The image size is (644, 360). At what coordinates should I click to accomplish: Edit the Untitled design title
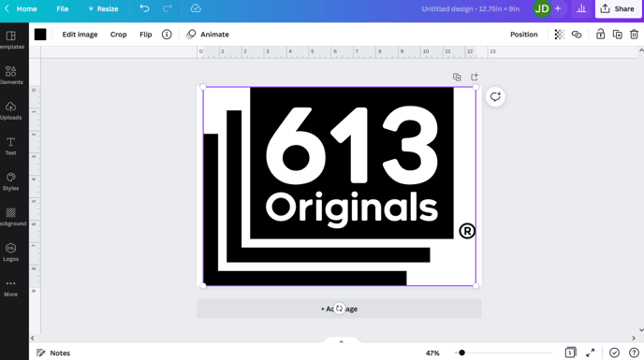pos(470,8)
